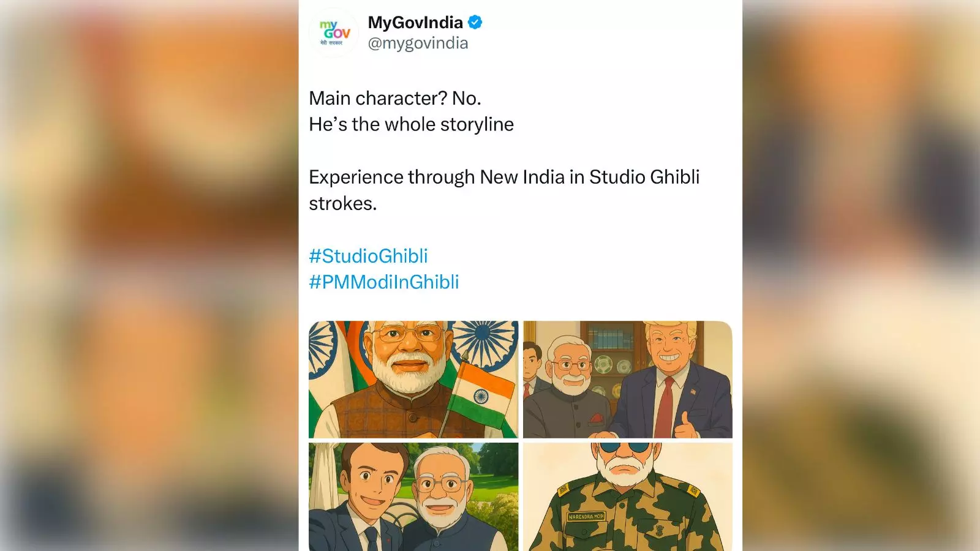Screen dimensions: 980x551
Task: Click the word "strokes." in the tweet
Action: (342, 204)
